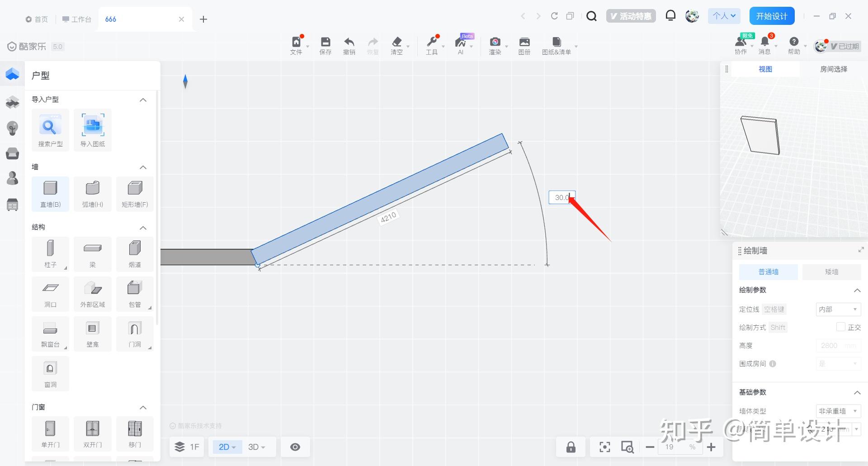
Task: Save the design with 保存
Action: (325, 46)
